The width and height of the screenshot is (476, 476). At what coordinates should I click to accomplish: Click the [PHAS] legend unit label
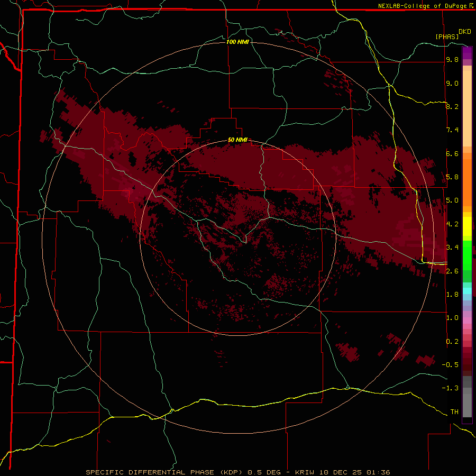(x=447, y=36)
